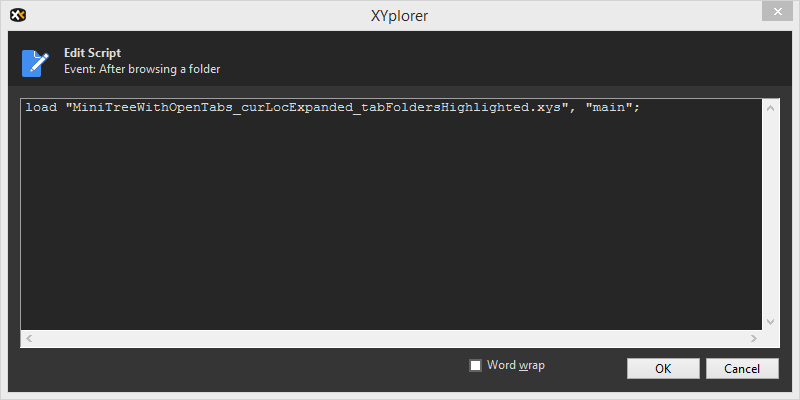Click the vertical scrollbar track

(x=770, y=215)
